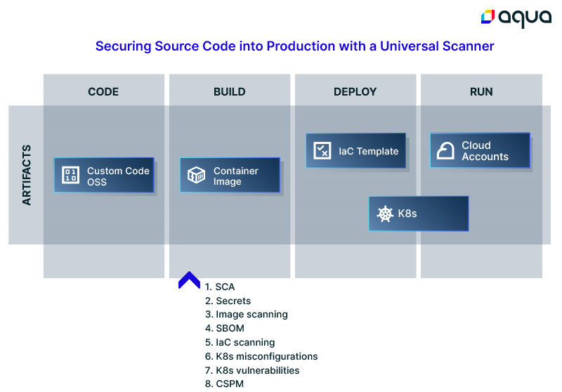This screenshot has height=392, width=562.
Task: Click the binary code icon on Custom Code OSS
Action: point(71,175)
